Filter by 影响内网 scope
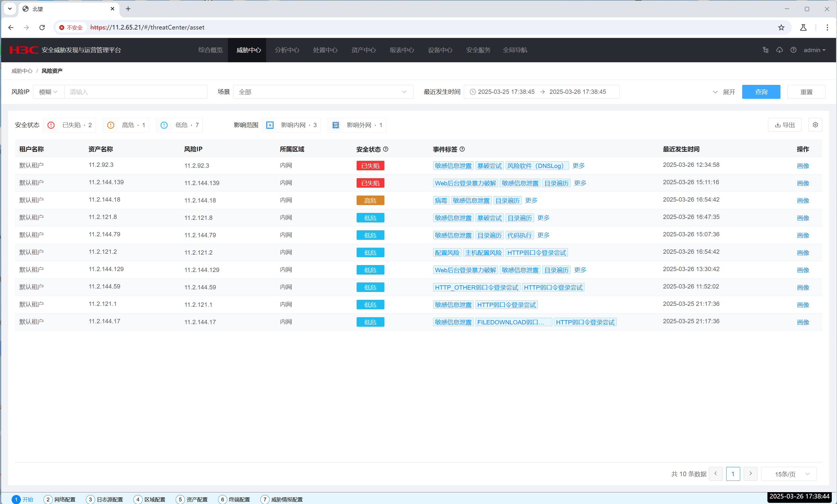The width and height of the screenshot is (837, 504). coord(291,125)
